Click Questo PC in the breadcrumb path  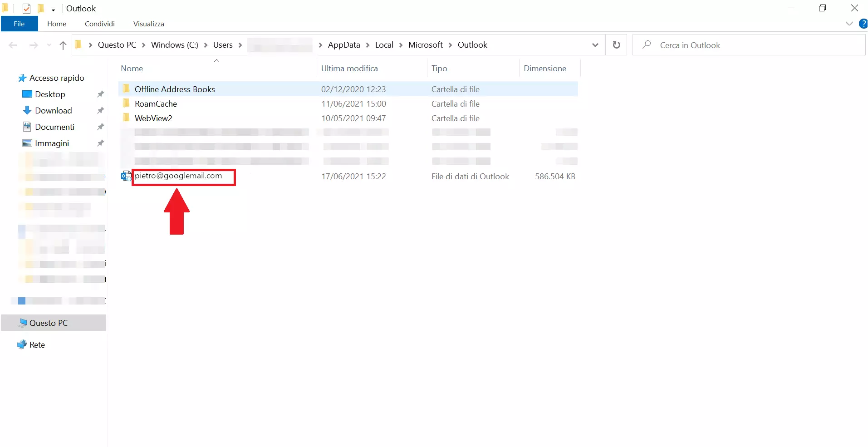click(117, 45)
